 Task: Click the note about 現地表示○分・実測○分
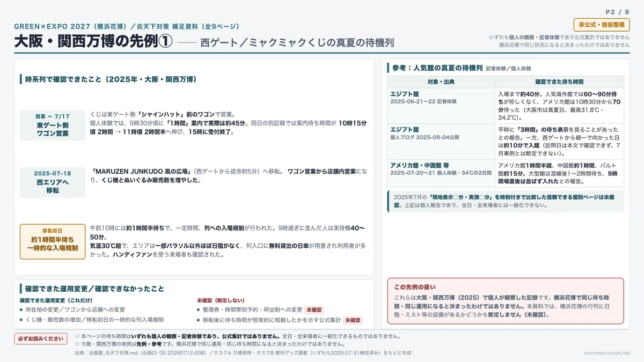(x=506, y=201)
